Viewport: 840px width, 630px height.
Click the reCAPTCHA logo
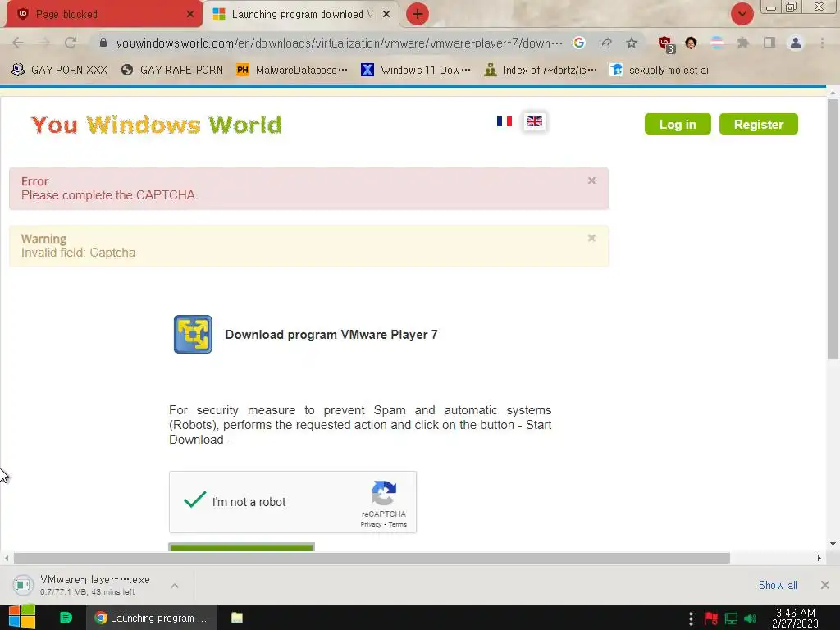[384, 493]
